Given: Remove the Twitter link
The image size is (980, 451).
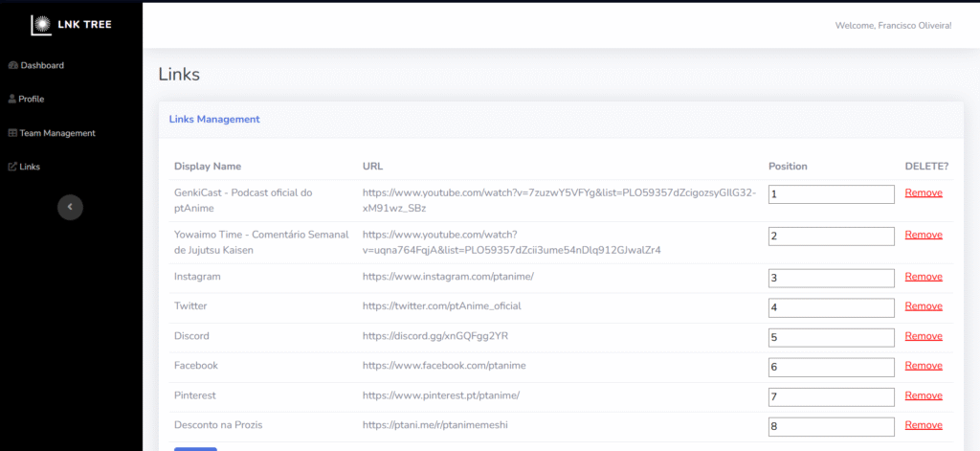Looking at the screenshot, I should [924, 305].
